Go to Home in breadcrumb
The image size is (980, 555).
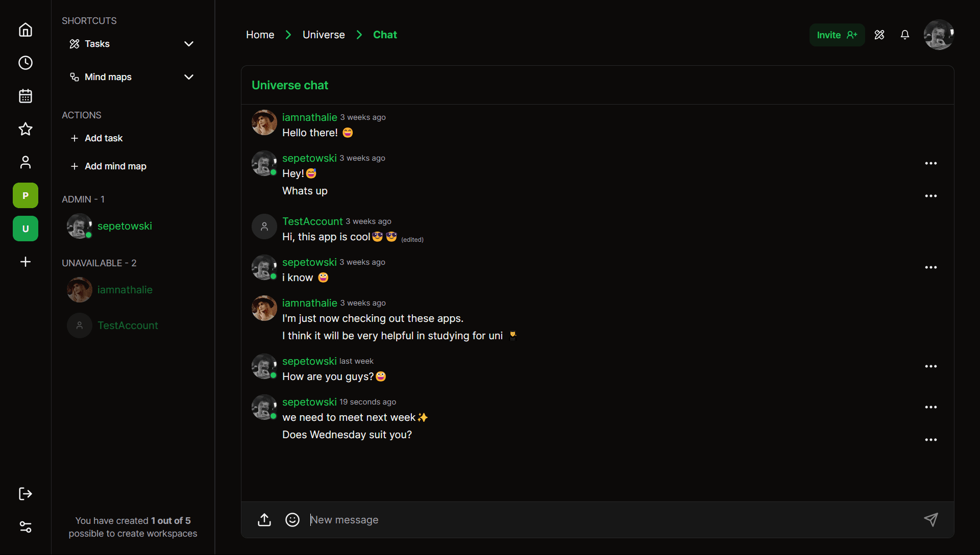(260, 35)
